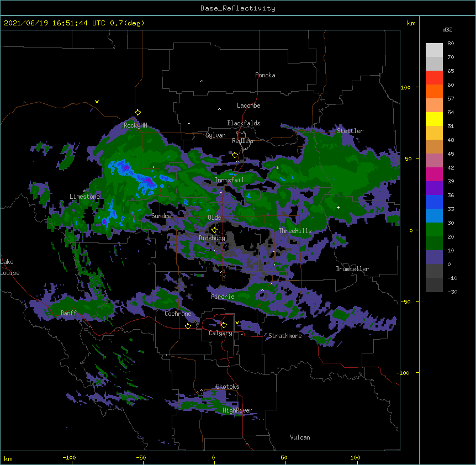Select the yellow diamond marker between Olds and Didsbury
This screenshot has width=476, height=465.
[214, 230]
